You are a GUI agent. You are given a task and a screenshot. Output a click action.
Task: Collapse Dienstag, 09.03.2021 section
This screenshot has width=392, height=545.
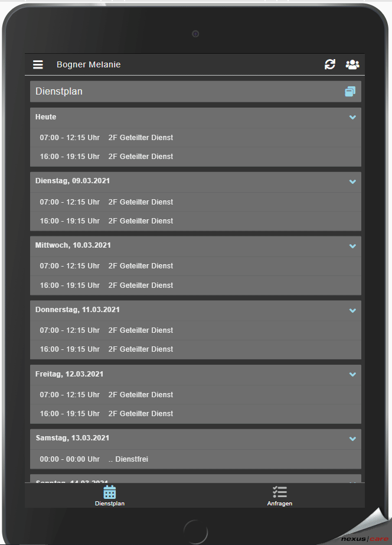coord(352,181)
